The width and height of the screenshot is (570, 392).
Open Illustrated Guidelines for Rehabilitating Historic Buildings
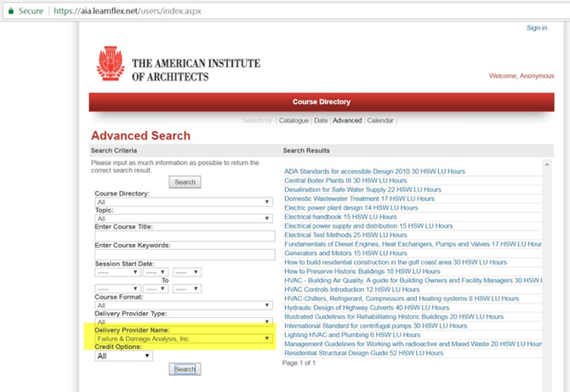(x=394, y=317)
